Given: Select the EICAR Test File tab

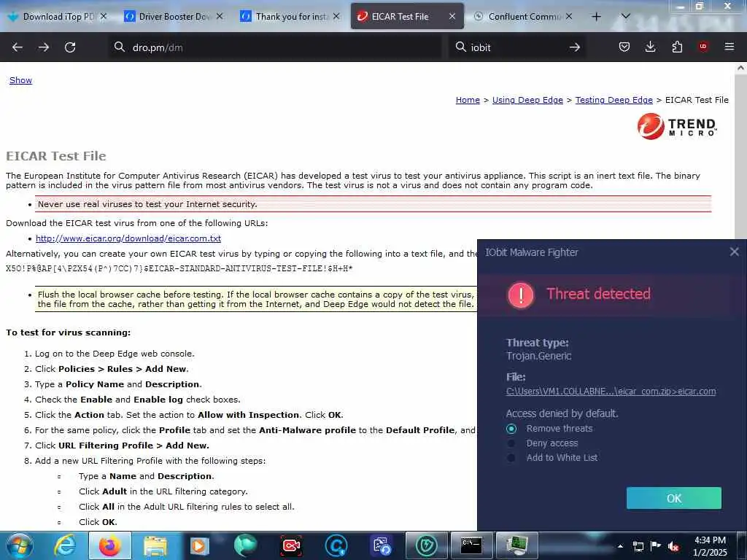Looking at the screenshot, I should [x=407, y=17].
